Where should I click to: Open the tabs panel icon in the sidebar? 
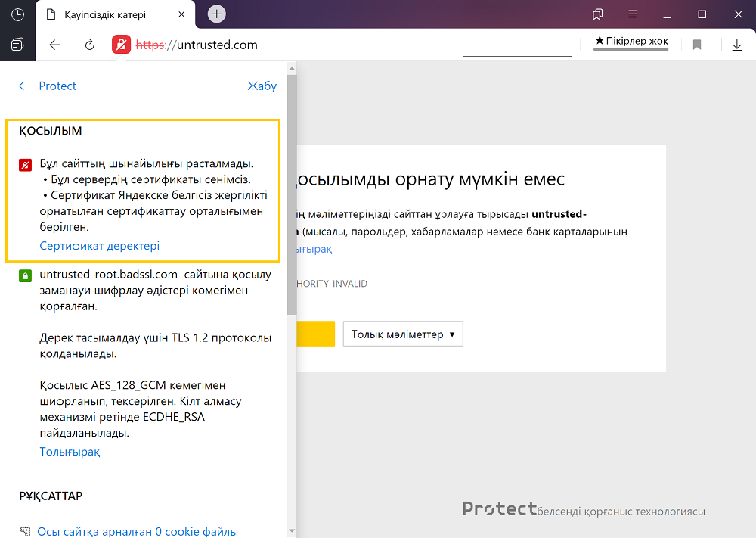tap(17, 45)
